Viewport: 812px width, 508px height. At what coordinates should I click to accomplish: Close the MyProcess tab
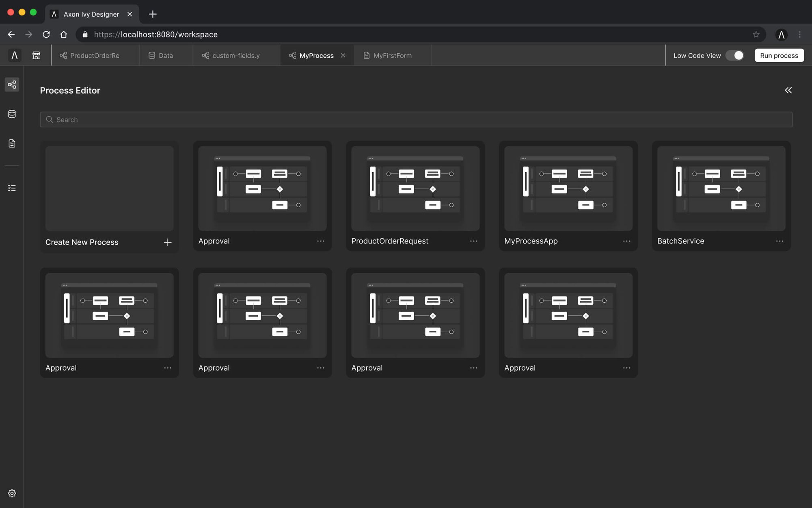(x=343, y=55)
